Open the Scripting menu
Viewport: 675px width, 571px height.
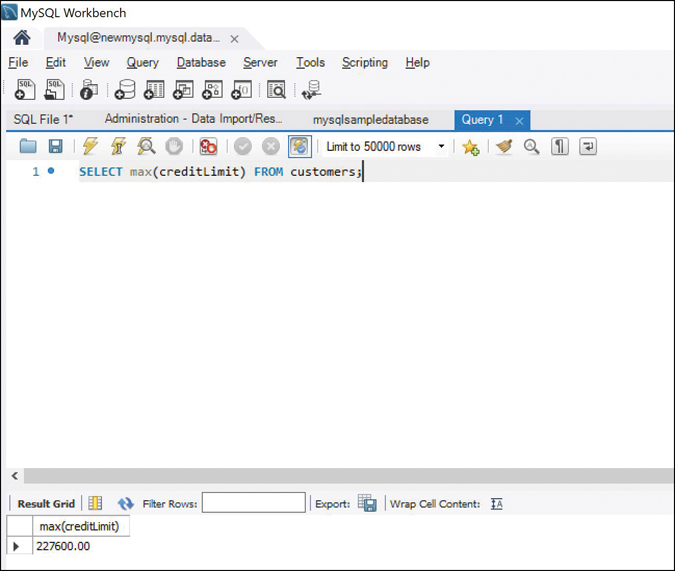pyautogui.click(x=365, y=62)
